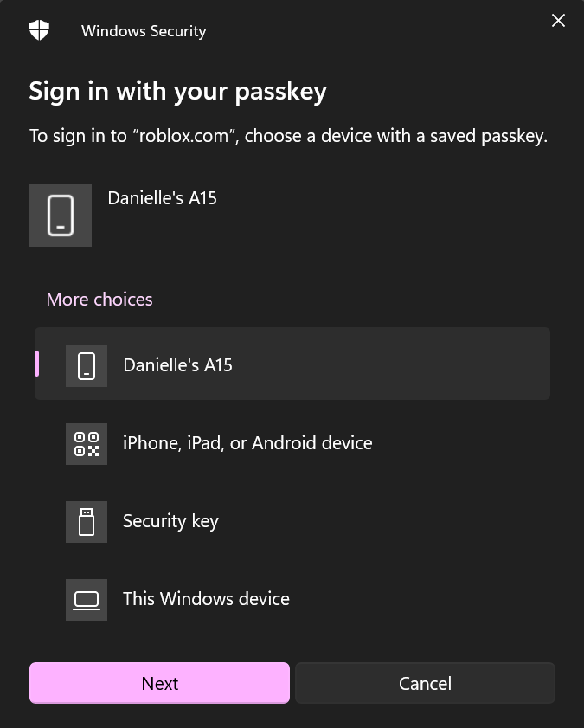Click the phone icon in the More choices list
Screen dimensions: 584x728
[86, 365]
